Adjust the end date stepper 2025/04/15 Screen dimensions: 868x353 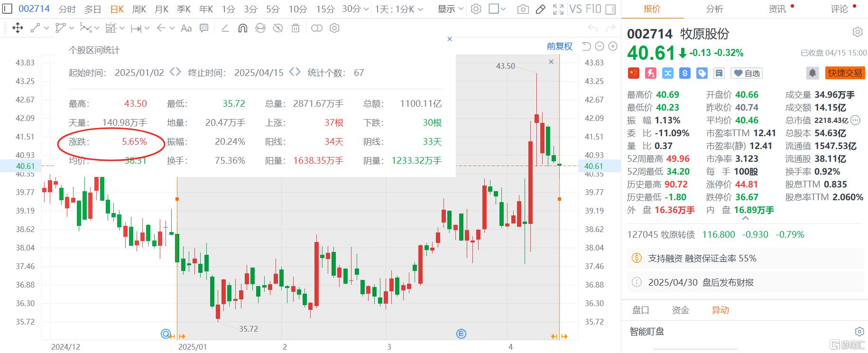click(295, 72)
